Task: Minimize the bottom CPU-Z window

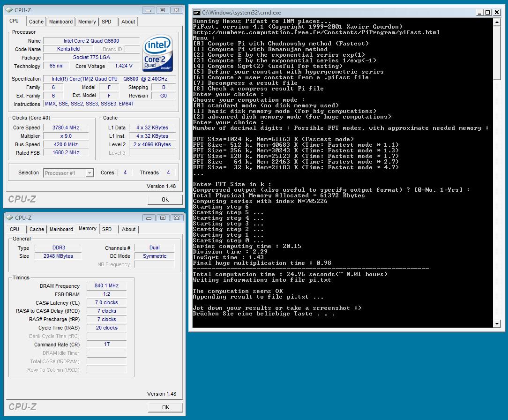Action: [149, 218]
